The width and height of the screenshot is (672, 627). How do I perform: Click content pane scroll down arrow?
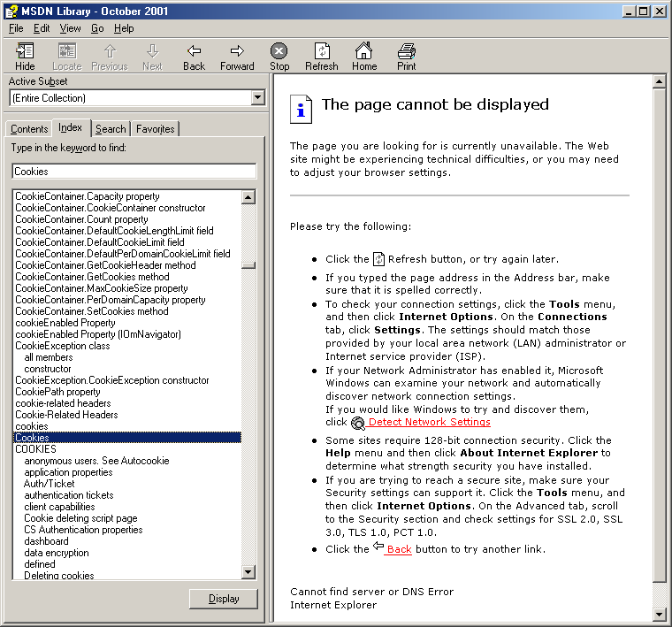tap(659, 615)
